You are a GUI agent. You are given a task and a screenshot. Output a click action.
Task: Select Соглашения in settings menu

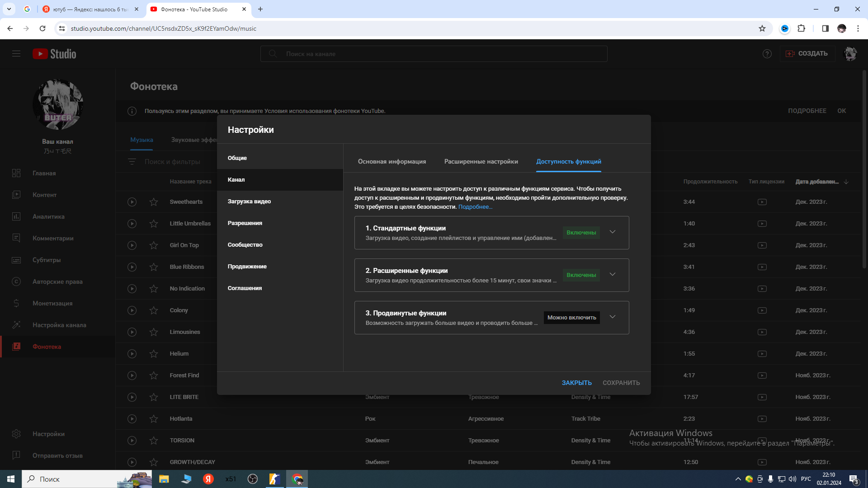pos(280,288)
